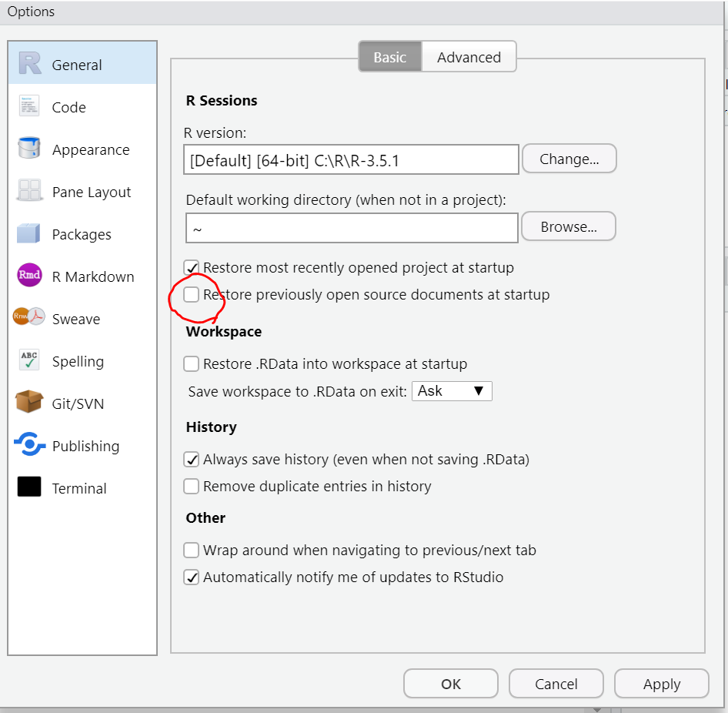
Task: Click the Packages box icon
Action: tap(28, 233)
